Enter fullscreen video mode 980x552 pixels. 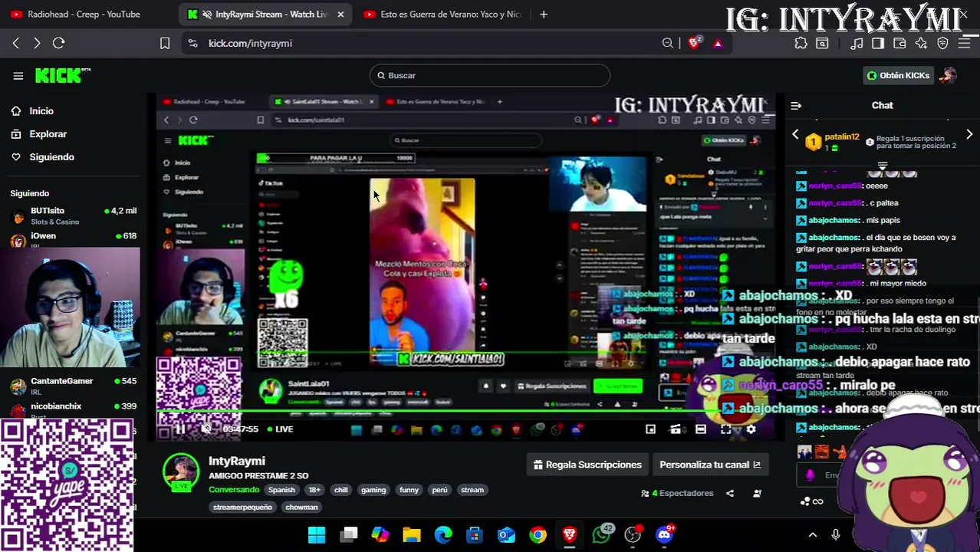pyautogui.click(x=725, y=429)
